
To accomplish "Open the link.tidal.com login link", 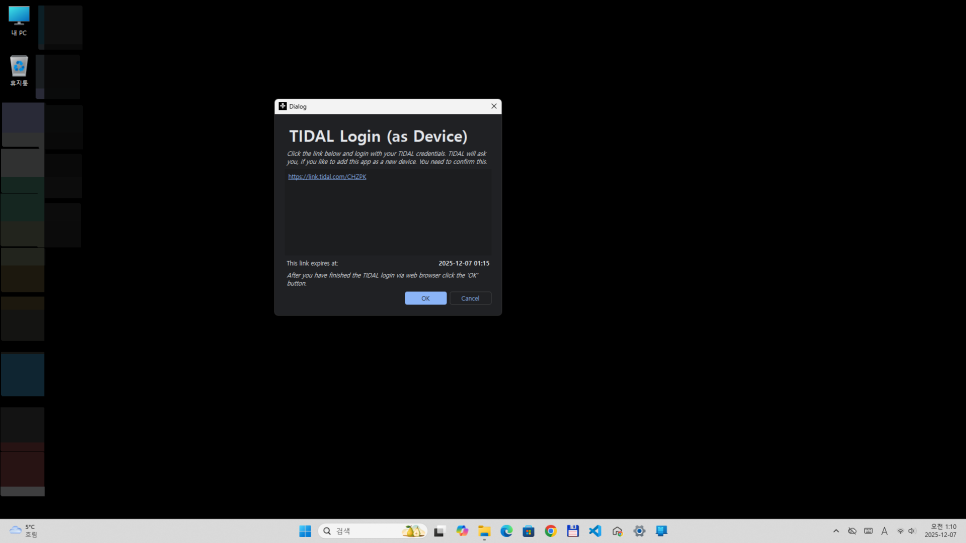I will 327,176.
